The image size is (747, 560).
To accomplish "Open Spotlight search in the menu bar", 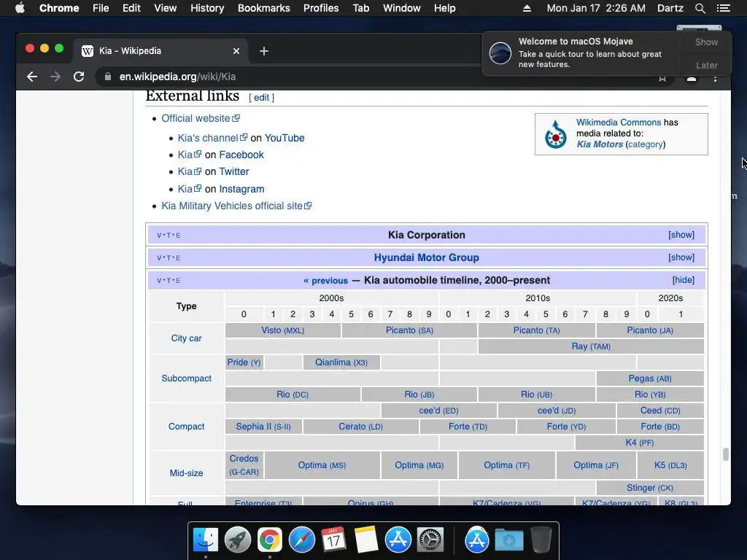I will [x=700, y=8].
